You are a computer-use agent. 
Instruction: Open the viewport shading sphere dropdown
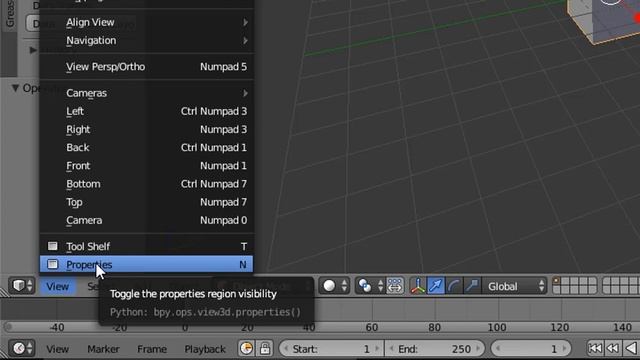tap(334, 286)
